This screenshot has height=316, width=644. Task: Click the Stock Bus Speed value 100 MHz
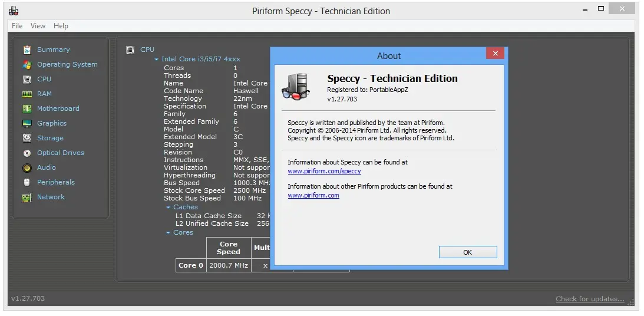coord(247,199)
